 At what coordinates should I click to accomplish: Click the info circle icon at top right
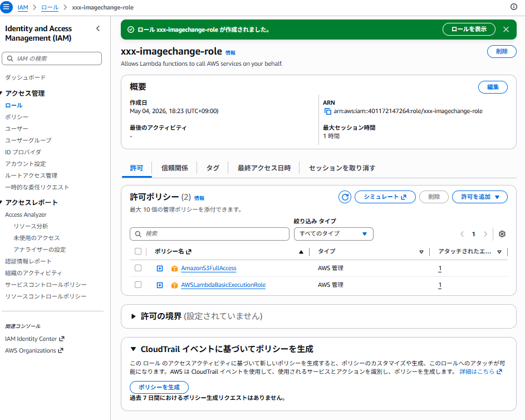pyautogui.click(x=514, y=7)
